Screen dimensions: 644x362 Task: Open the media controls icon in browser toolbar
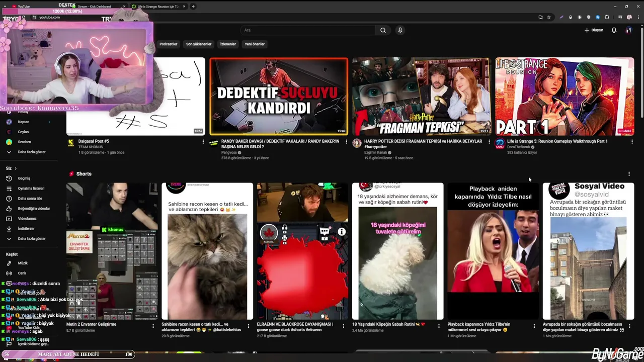pos(620,17)
